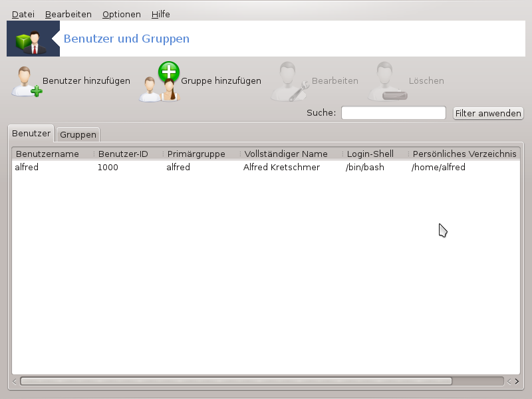Switch to the Gruppen tab

[x=78, y=134]
